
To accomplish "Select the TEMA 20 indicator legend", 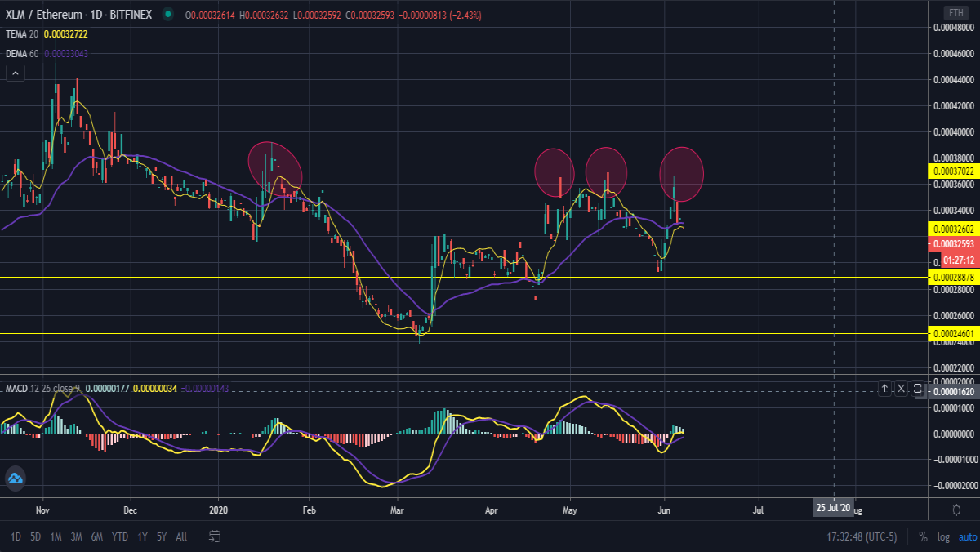I will [x=22, y=34].
